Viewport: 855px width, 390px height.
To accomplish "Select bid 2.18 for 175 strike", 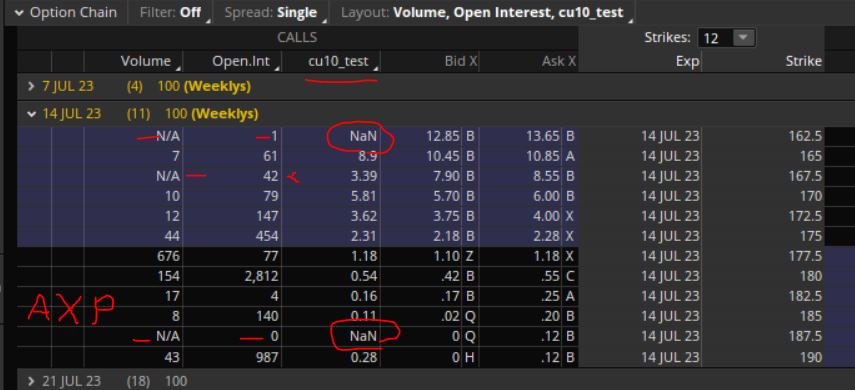I will pos(446,236).
